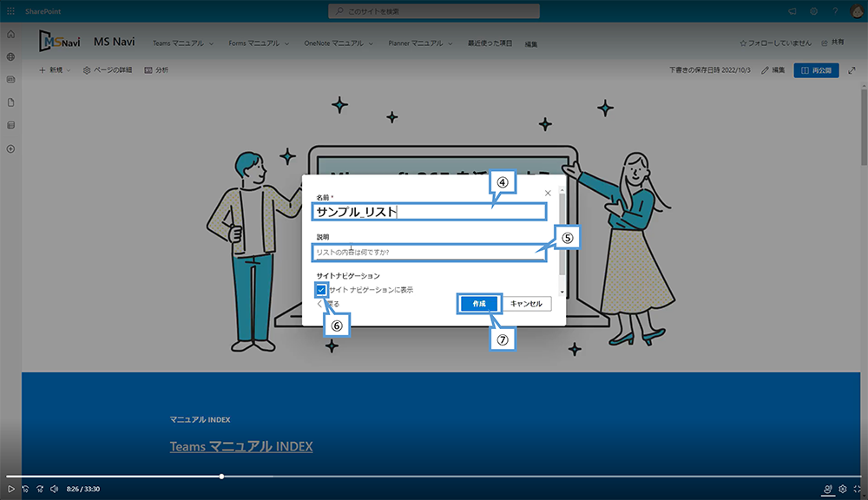Expand the Planner マニュアル menu
This screenshot has height=500, width=868.
(x=421, y=43)
